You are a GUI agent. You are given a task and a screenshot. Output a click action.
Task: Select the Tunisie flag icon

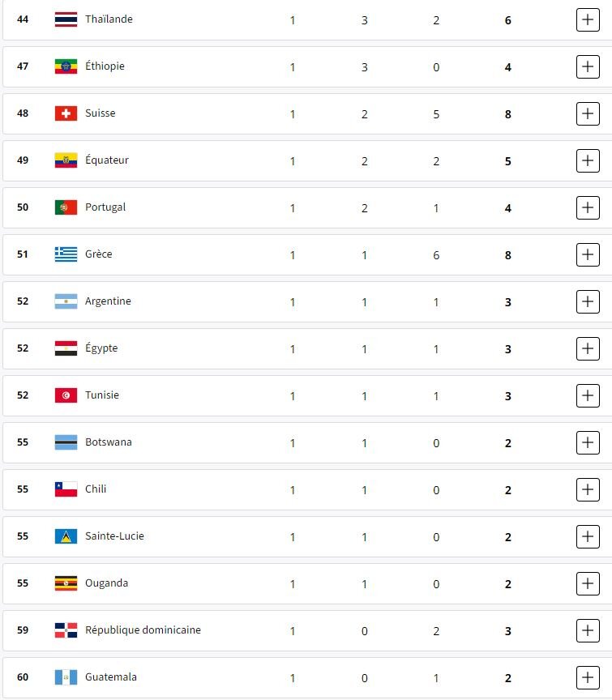click(66, 395)
